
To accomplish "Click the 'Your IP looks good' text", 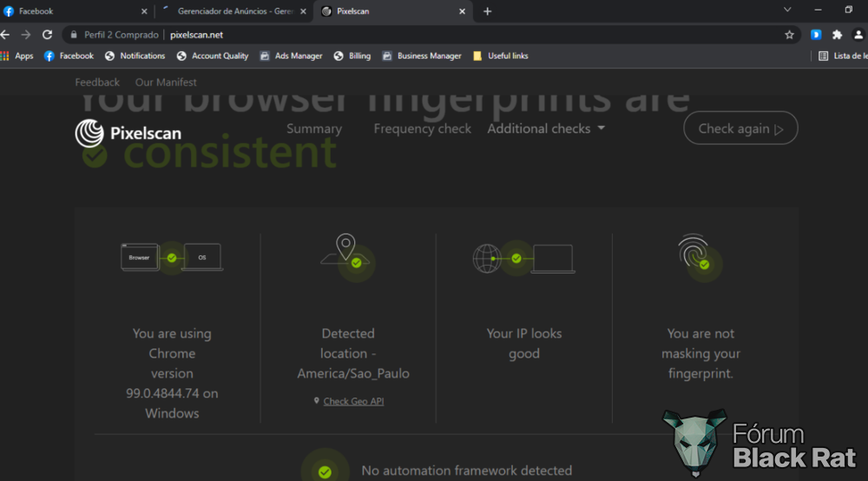I will (x=524, y=343).
